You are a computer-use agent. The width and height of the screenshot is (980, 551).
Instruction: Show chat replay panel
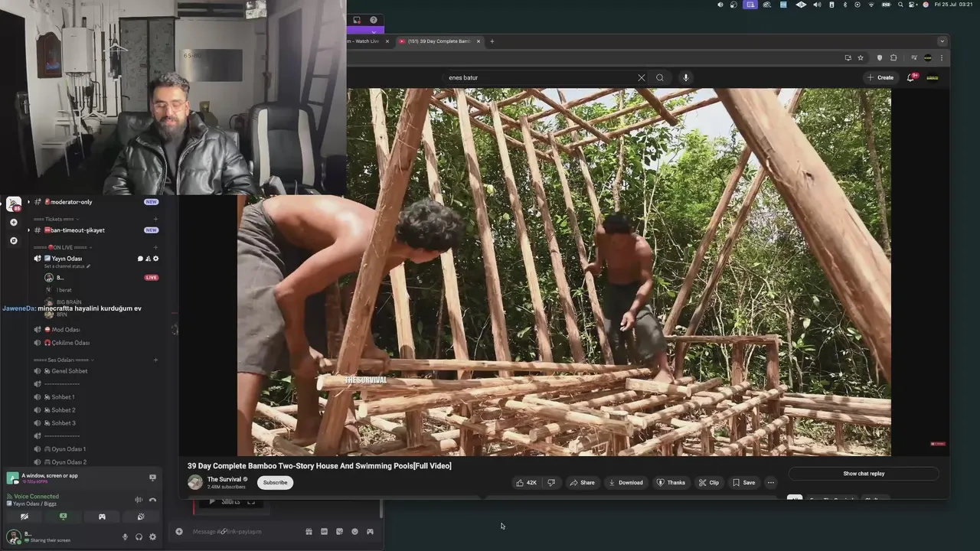pyautogui.click(x=864, y=474)
